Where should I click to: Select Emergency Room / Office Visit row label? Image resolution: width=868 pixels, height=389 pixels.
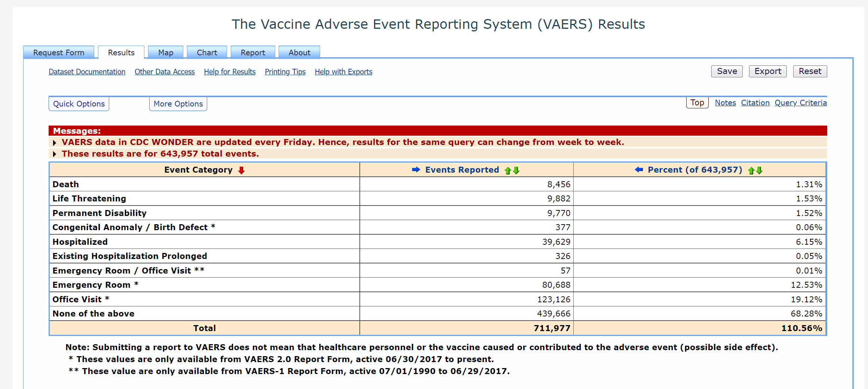pos(128,271)
